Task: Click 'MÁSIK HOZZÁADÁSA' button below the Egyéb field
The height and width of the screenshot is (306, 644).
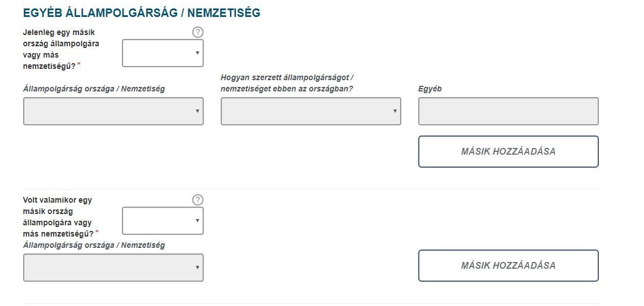Action: [509, 151]
